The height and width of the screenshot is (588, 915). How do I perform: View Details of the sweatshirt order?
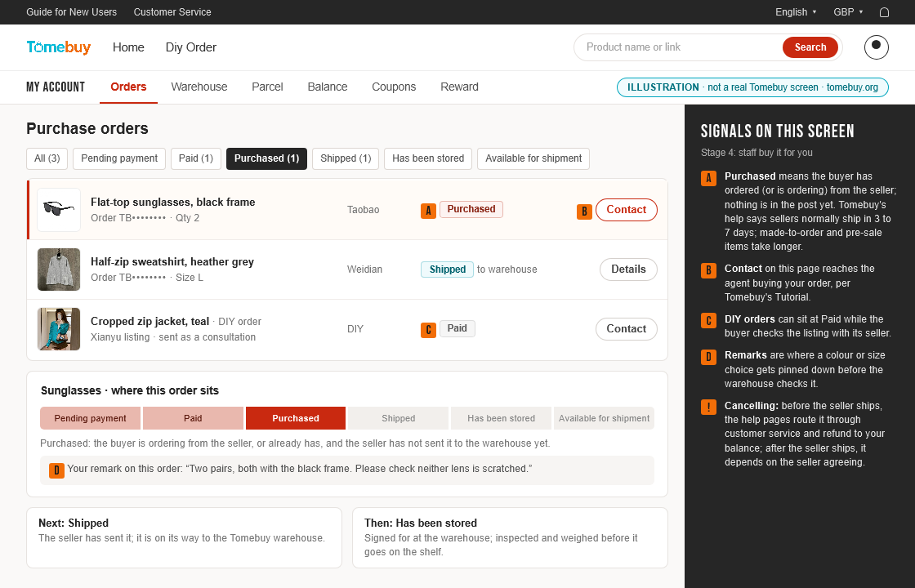tap(628, 269)
